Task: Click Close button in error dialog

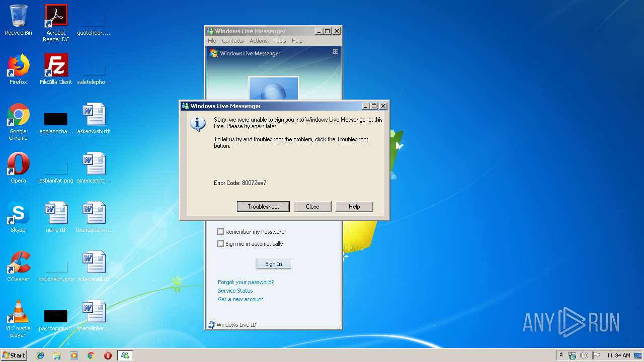Action: coord(312,207)
